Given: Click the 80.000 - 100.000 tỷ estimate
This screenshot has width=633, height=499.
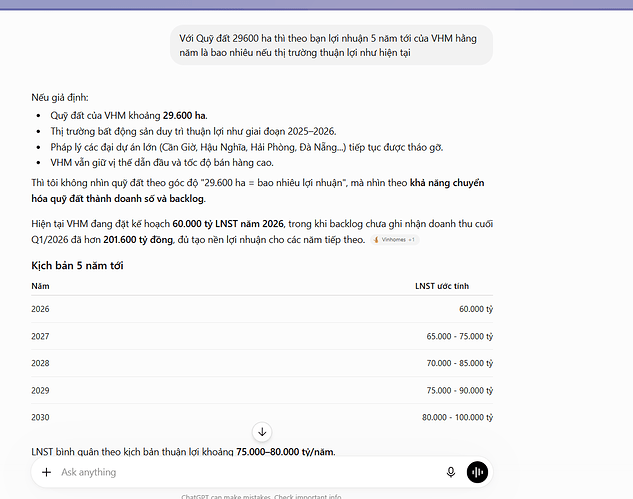Looking at the screenshot, I should point(457,417).
